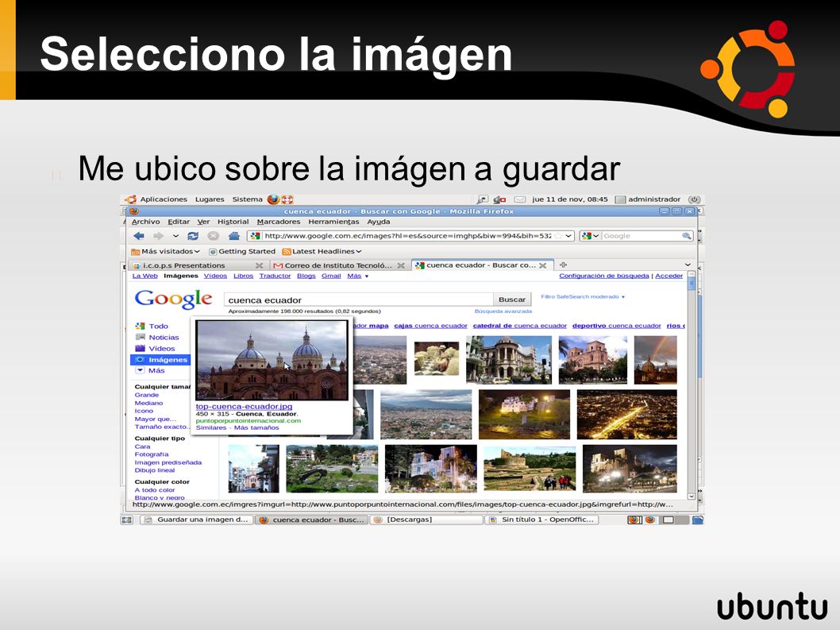Open the Vídeos link in top bar

[x=215, y=276]
